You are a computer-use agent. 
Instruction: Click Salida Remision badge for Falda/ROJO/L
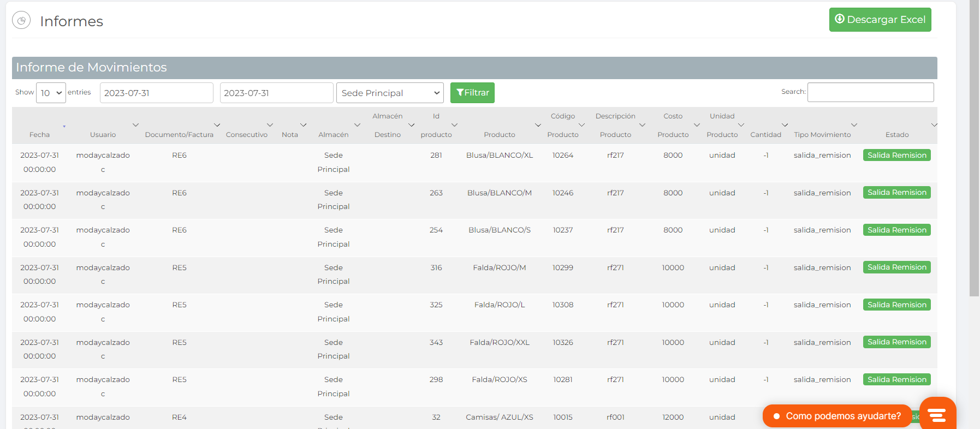897,305
